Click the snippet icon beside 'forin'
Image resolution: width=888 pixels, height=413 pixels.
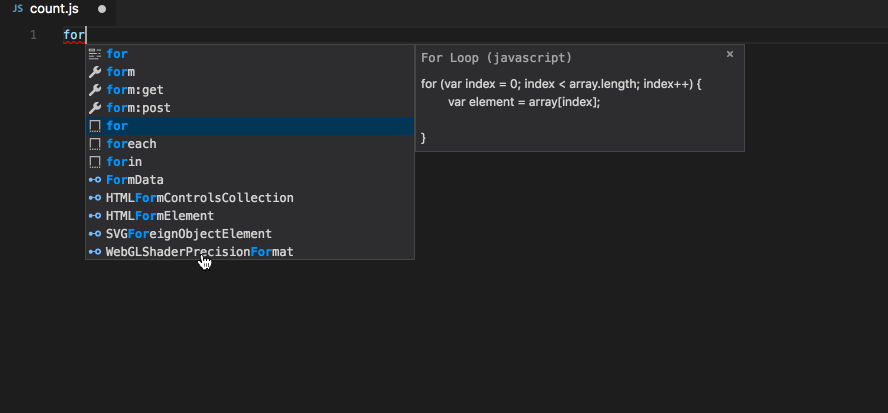coord(95,162)
